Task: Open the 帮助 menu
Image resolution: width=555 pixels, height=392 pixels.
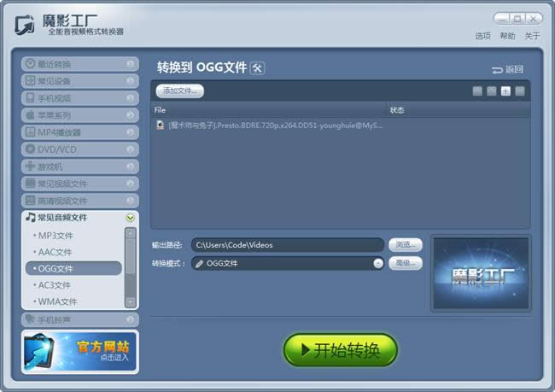Action: [x=507, y=36]
